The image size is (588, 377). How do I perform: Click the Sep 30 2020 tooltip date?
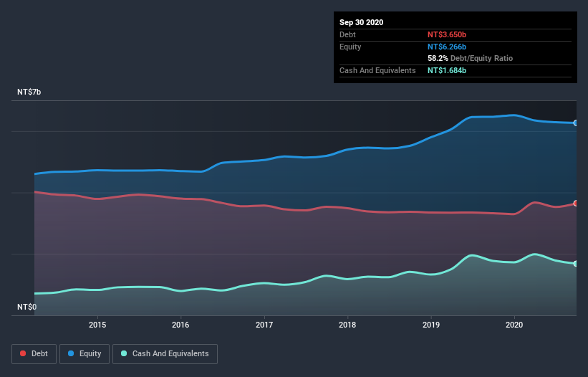click(x=362, y=22)
